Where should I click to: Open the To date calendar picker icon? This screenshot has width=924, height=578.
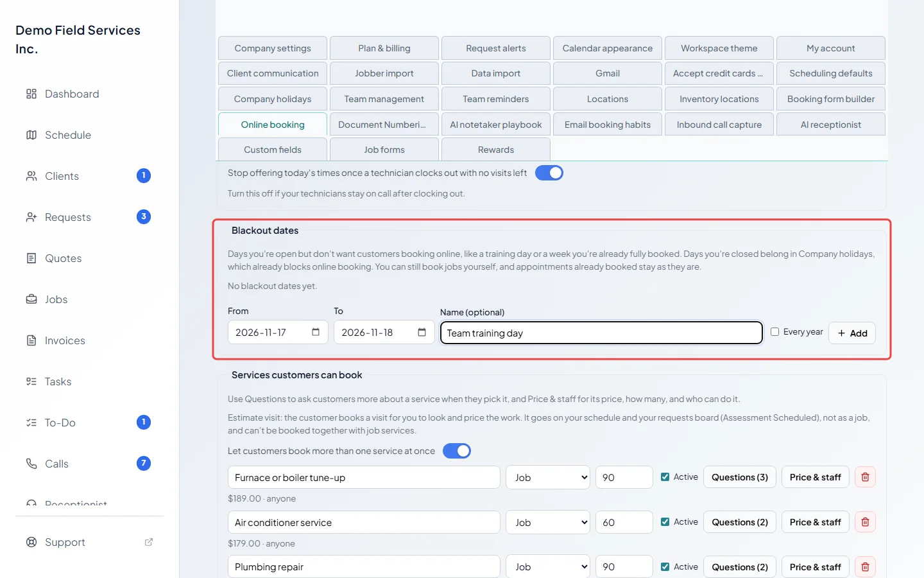click(x=422, y=332)
